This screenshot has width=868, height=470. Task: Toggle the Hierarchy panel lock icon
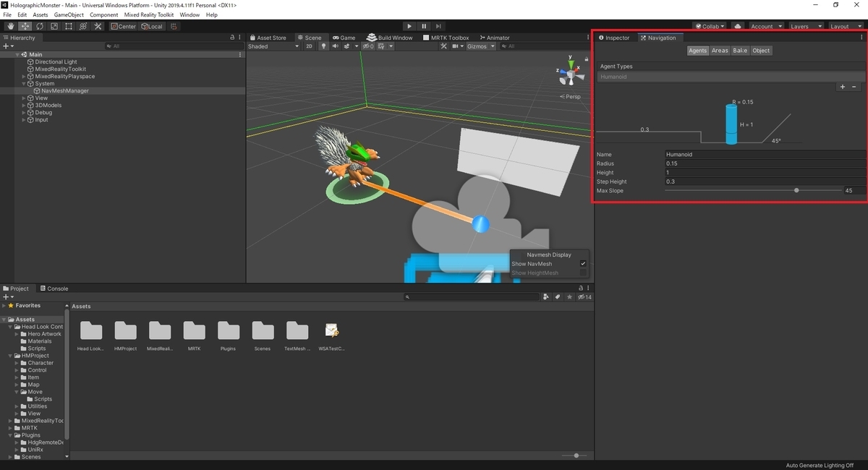click(232, 38)
